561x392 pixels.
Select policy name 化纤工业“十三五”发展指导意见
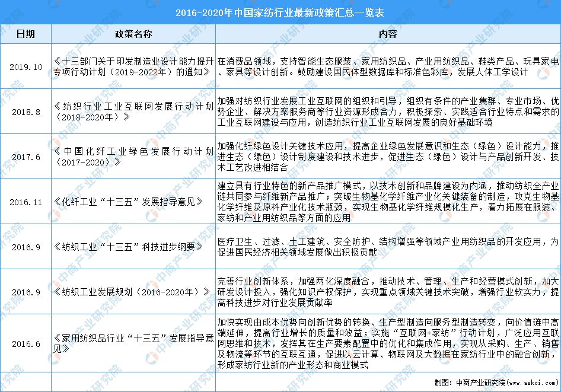tap(128, 202)
